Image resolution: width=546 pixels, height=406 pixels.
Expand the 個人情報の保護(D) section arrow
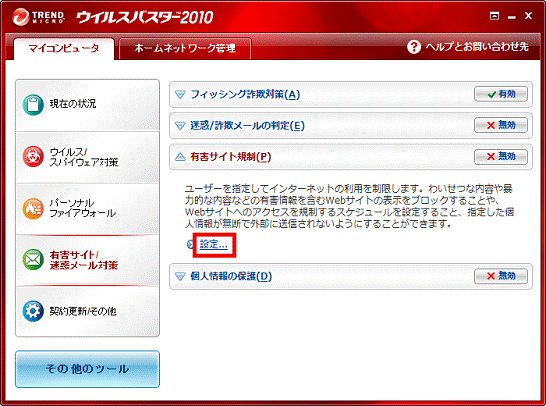click(180, 276)
